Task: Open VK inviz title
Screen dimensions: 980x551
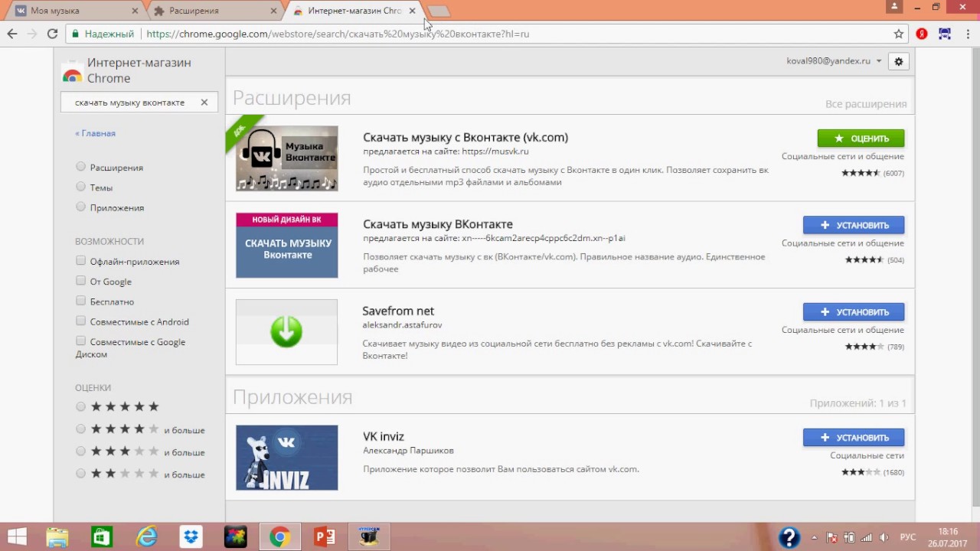Action: 384,436
